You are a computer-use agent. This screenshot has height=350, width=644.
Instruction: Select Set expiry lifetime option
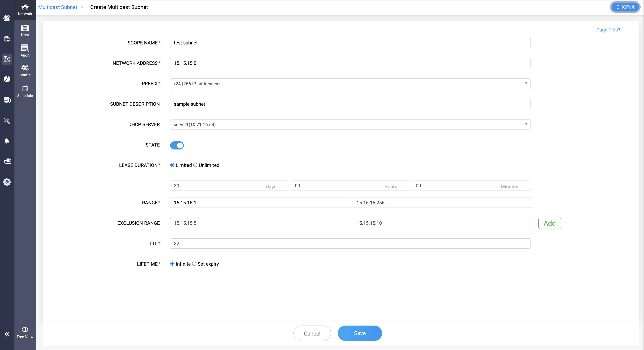194,264
